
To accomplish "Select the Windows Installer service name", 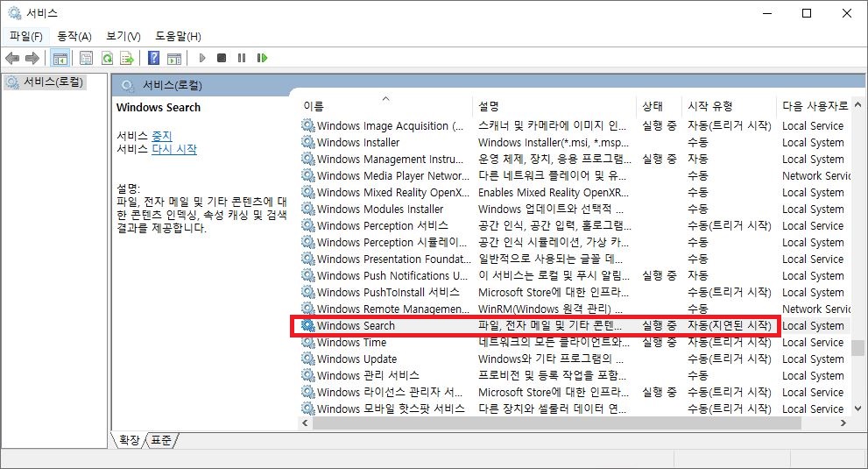I will click(x=358, y=143).
